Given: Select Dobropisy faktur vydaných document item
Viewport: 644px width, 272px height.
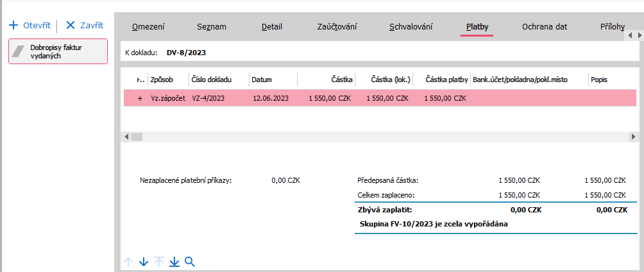Looking at the screenshot, I should (x=58, y=51).
